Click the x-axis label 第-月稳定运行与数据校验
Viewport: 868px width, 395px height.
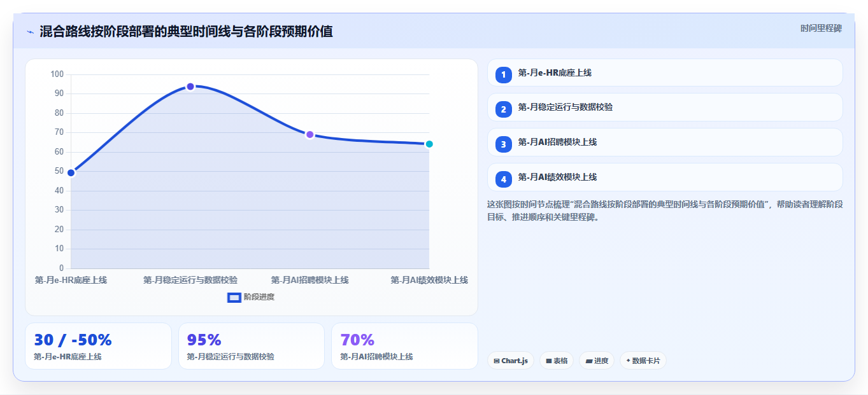[x=190, y=280]
